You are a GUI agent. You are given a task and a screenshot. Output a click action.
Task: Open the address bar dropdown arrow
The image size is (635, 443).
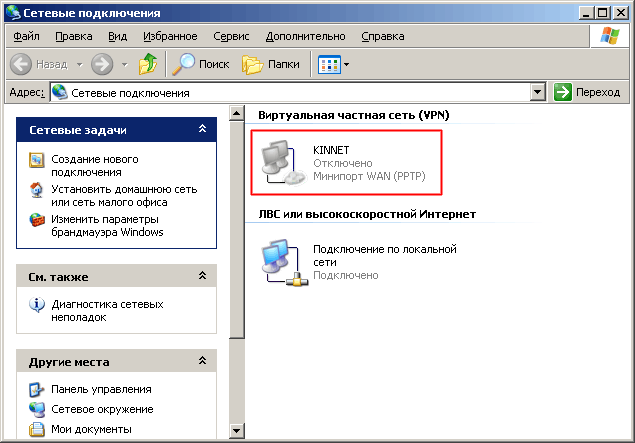[x=538, y=92]
